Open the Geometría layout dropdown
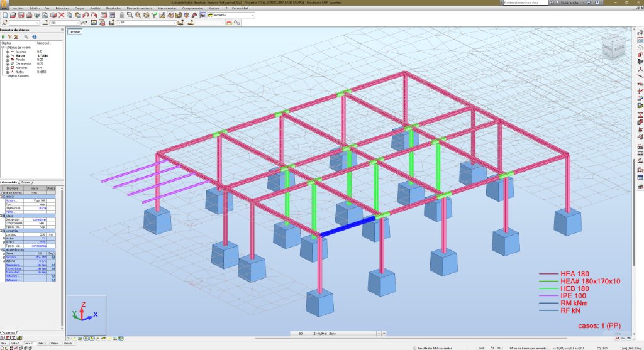644x350 pixels. 252,15
